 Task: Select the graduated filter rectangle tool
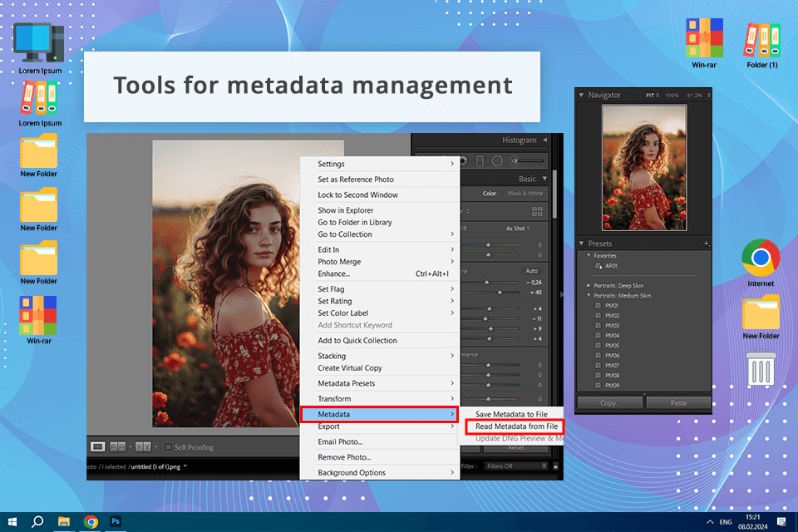point(480,161)
